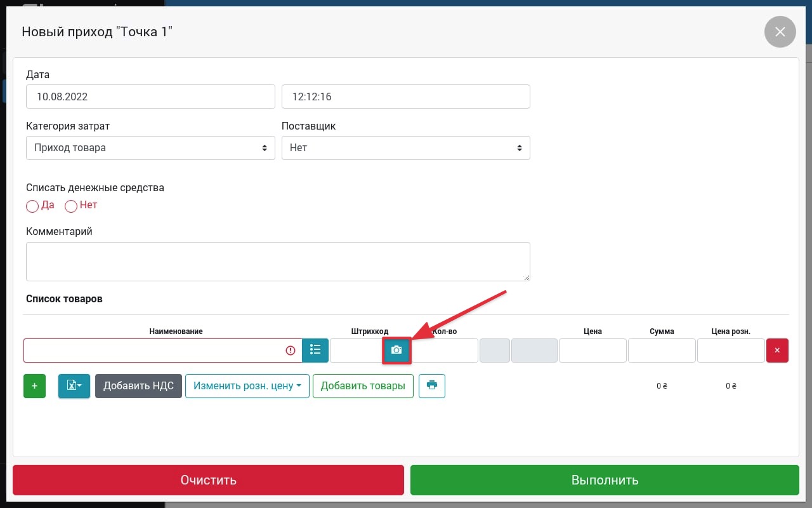Image resolution: width=812 pixels, height=508 pixels.
Task: Click the camera barcode scan icon
Action: click(x=396, y=351)
